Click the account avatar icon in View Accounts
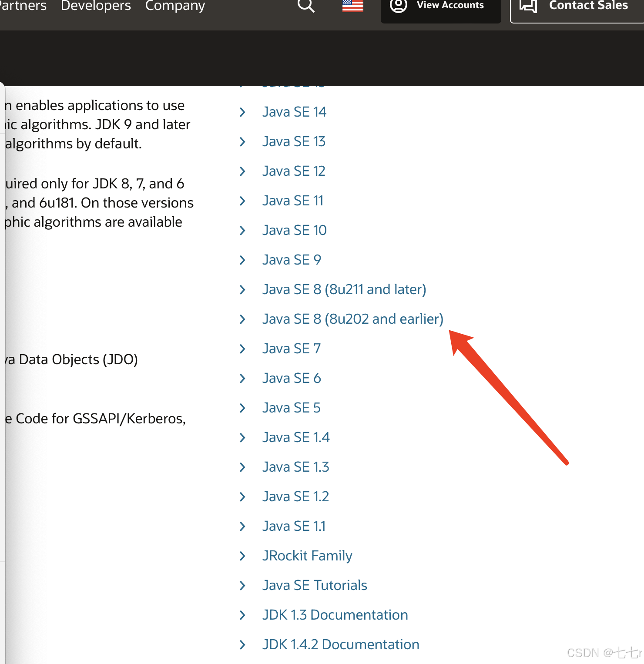This screenshot has height=664, width=644. tap(398, 6)
